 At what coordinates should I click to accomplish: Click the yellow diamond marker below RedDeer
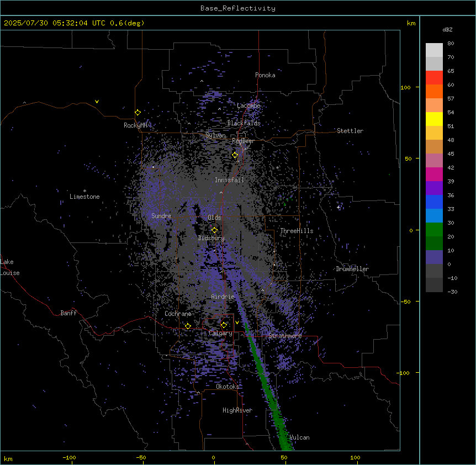click(235, 155)
